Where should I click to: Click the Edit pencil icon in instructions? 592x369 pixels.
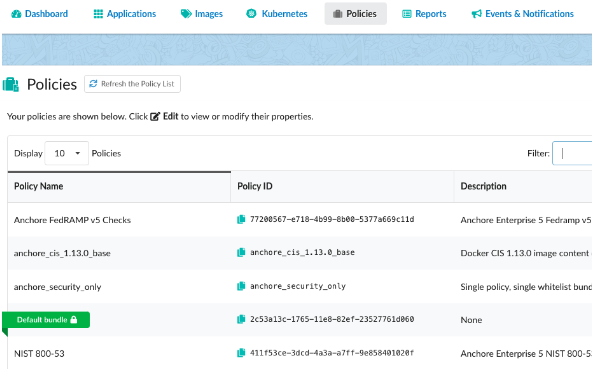pyautogui.click(x=155, y=116)
